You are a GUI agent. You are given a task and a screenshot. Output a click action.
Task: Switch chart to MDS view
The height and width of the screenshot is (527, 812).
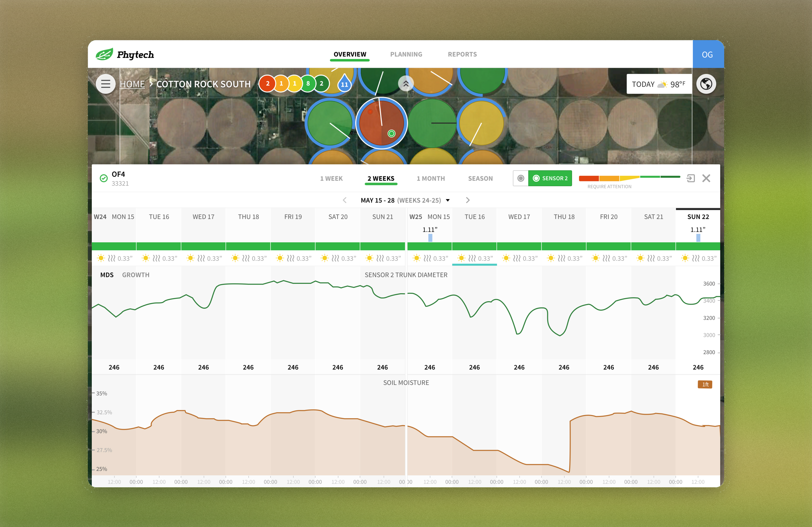[107, 275]
